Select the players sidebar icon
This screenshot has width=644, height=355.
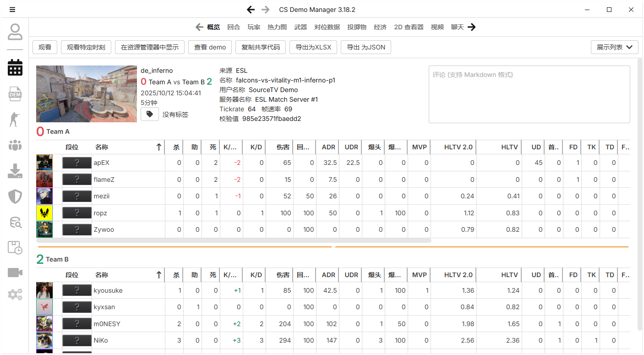coord(15,119)
